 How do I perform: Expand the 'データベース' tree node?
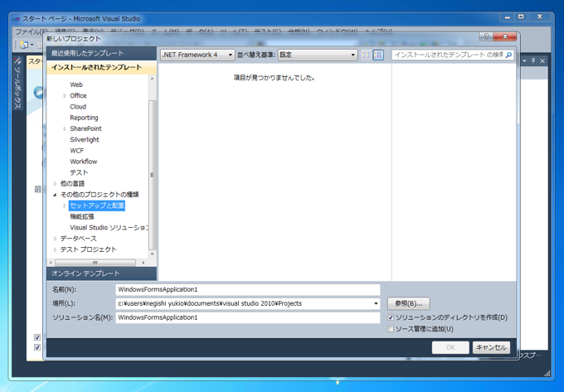click(x=55, y=239)
